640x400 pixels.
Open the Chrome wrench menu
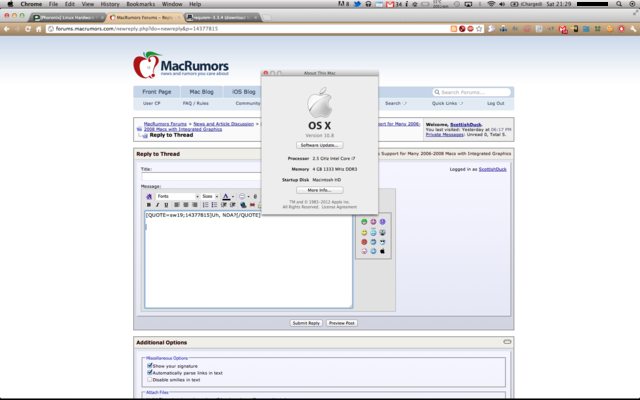tap(633, 29)
